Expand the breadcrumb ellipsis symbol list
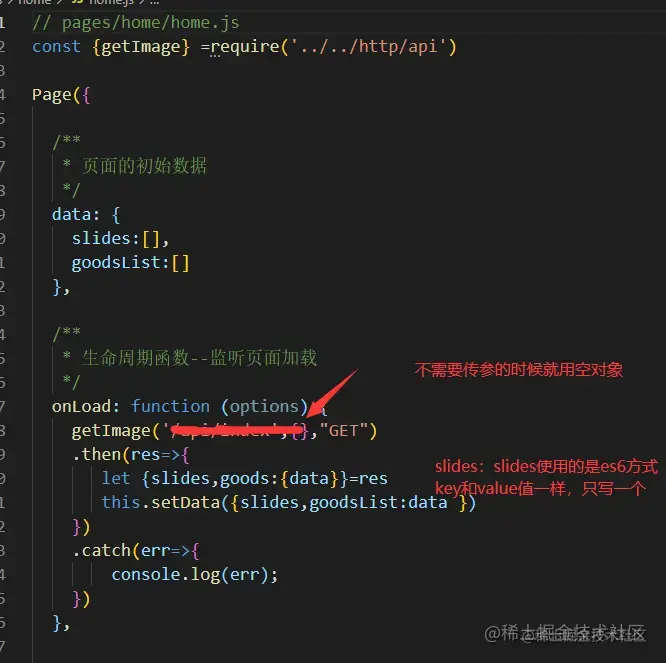Viewport: 666px width, 663px height. [x=154, y=2]
